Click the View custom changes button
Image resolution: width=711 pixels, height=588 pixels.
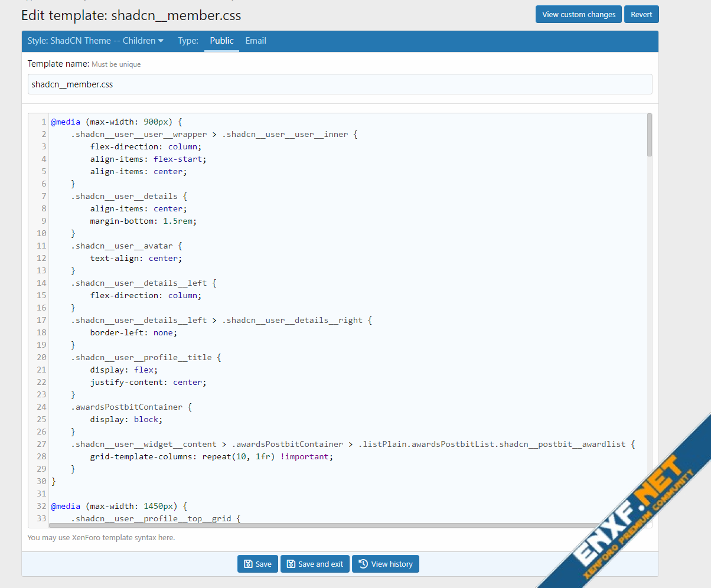(x=579, y=14)
